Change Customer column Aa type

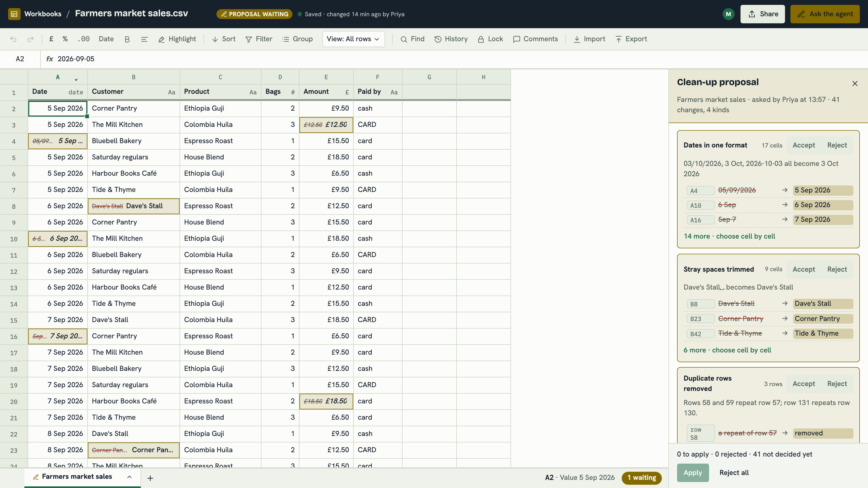171,92
